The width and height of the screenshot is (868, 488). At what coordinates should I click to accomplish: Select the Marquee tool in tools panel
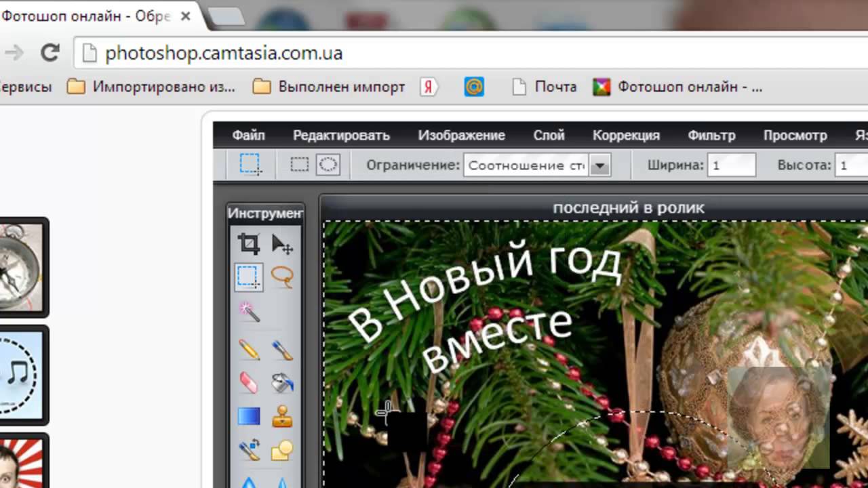[x=249, y=277]
